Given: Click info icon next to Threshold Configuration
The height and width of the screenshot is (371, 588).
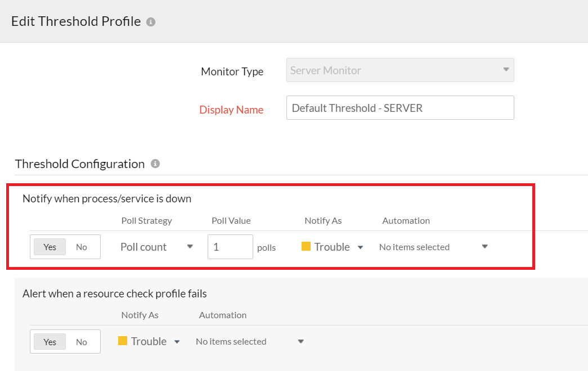Looking at the screenshot, I should 155,164.
